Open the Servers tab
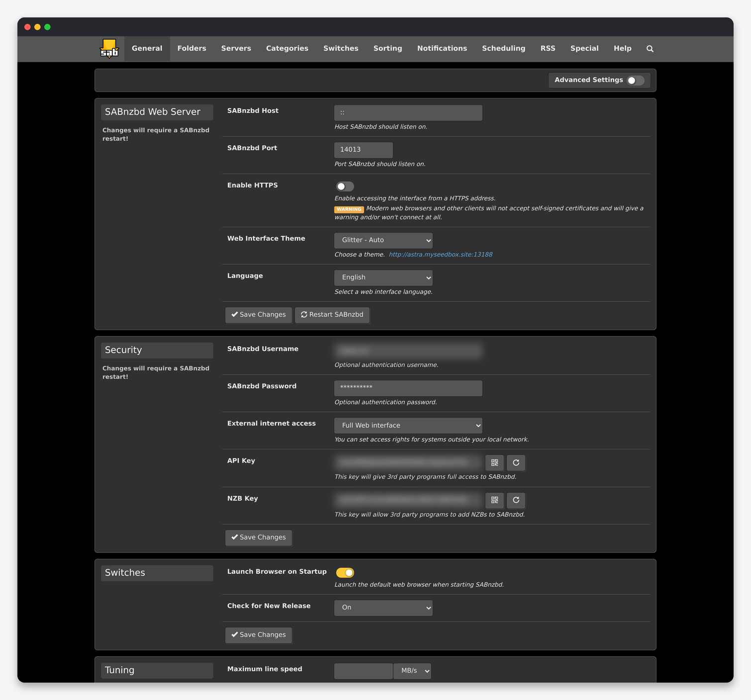This screenshot has width=751, height=700. click(236, 49)
